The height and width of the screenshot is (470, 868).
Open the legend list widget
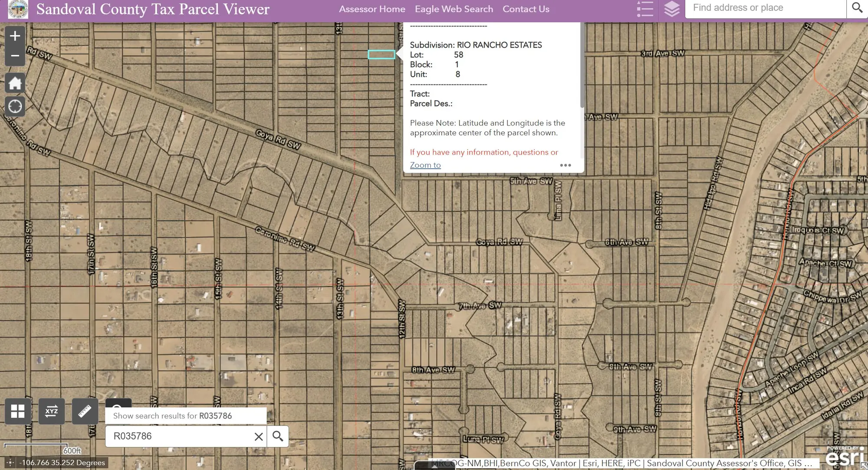(645, 9)
